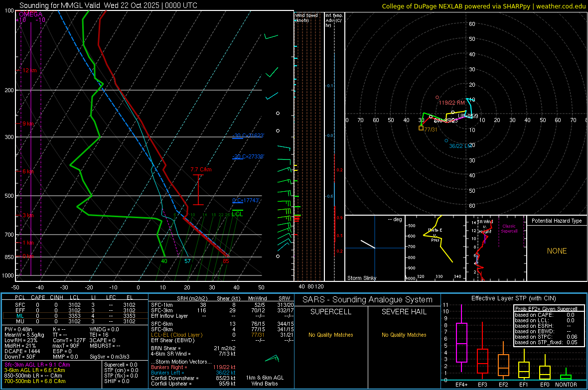588x390 pixels.
Task: Open the weather.cod.edu NEXLAB credit text
Action: point(483,6)
